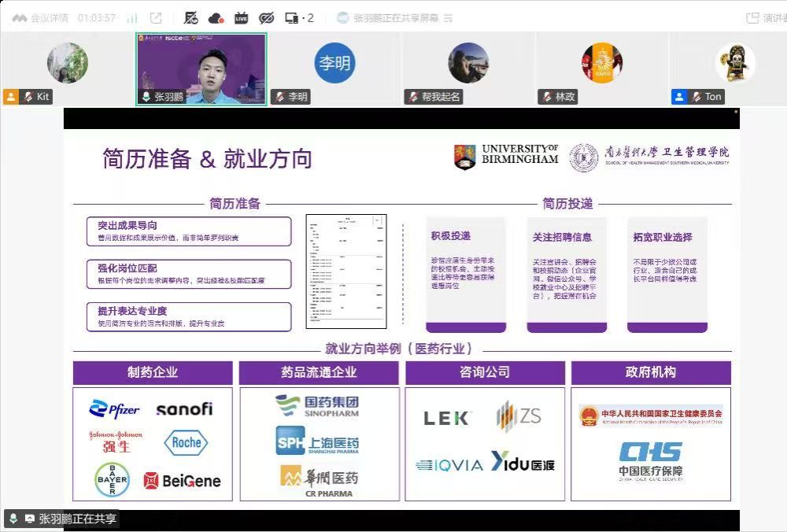Image resolution: width=787 pixels, height=532 pixels.
Task: Click the muted mic icon beside Ton
Action: pos(696,96)
